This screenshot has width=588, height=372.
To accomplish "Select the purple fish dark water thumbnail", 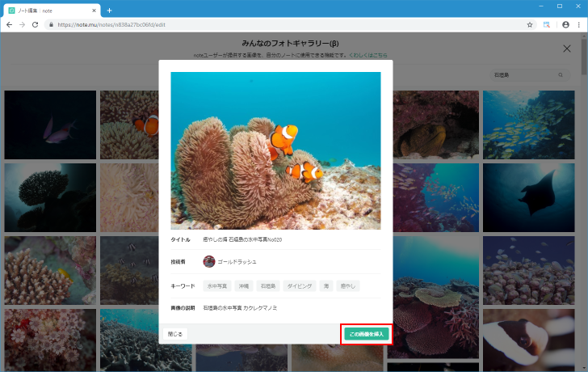I will [x=50, y=125].
